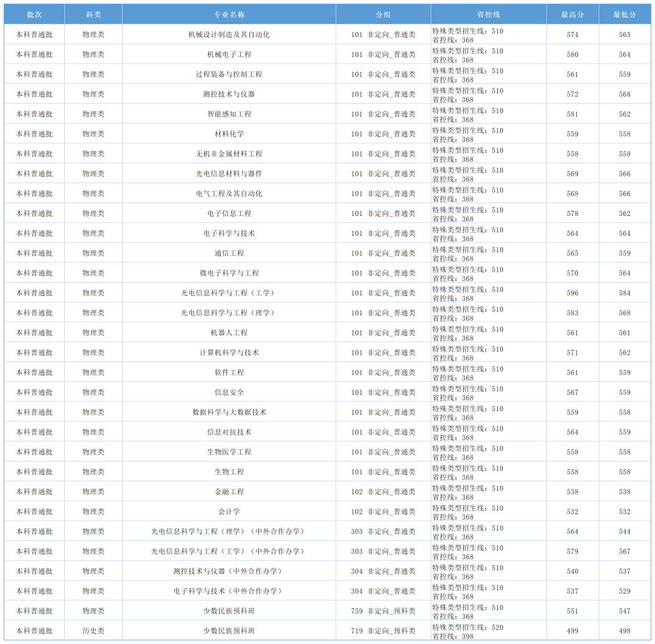Click highest score 540 cell
Viewport: 655px width, 644px height.
pos(573,571)
